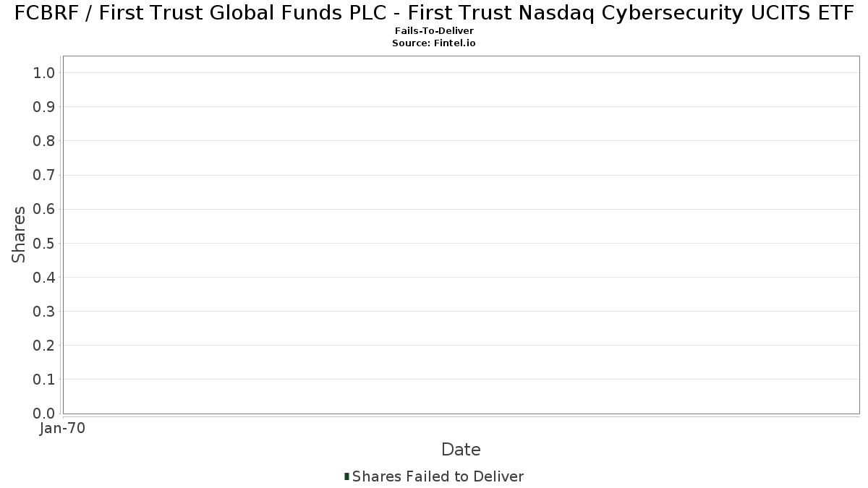This screenshot has height=488, width=868.
Task: Click the 1.0 y-axis label
Action: click(44, 72)
